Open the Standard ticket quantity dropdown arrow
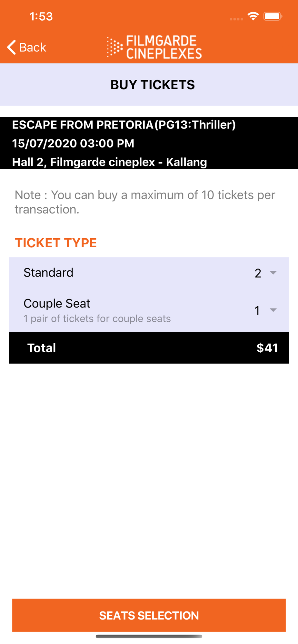This screenshot has width=298, height=644. click(273, 273)
